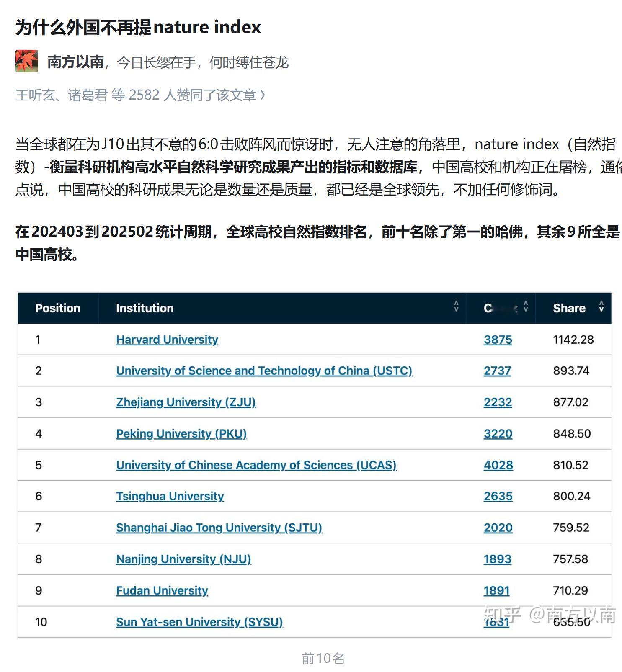Select the Share value 810.52

(x=570, y=465)
